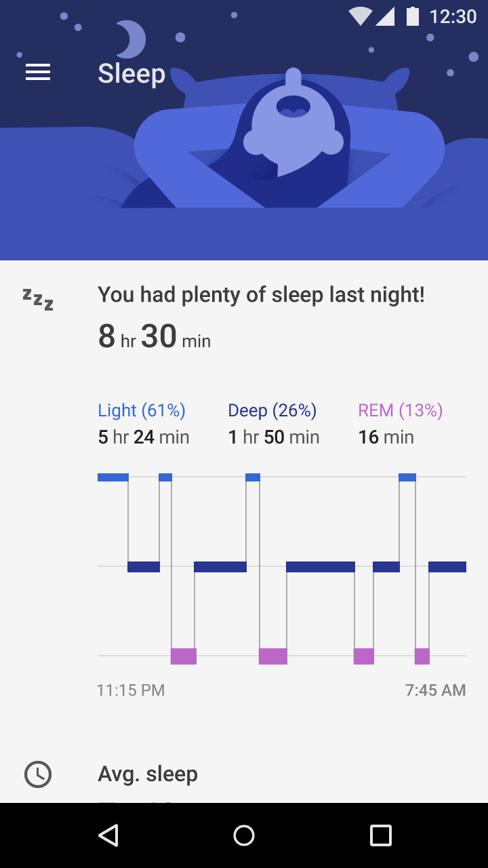Viewport: 488px width, 868px height.
Task: Open the Avg. sleep section
Action: (148, 774)
